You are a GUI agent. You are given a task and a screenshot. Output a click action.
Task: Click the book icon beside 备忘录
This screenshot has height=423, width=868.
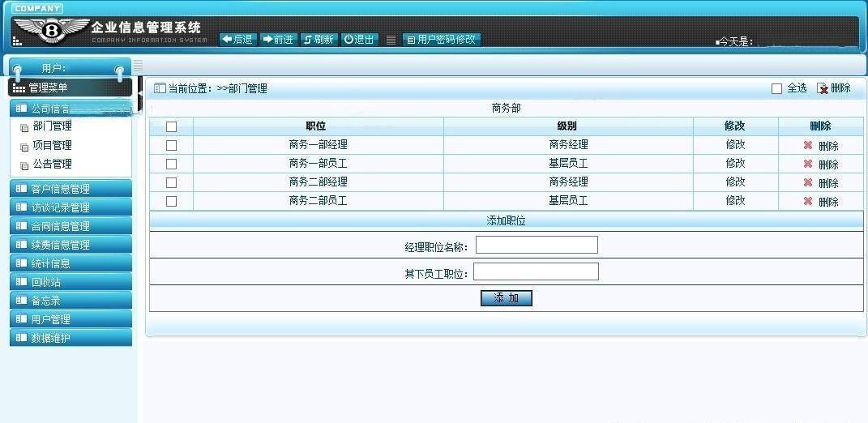point(22,300)
